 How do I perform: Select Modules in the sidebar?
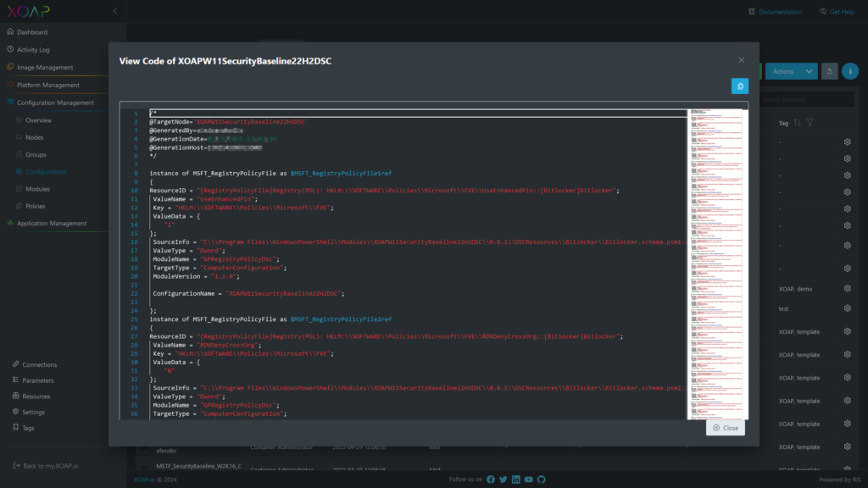37,189
